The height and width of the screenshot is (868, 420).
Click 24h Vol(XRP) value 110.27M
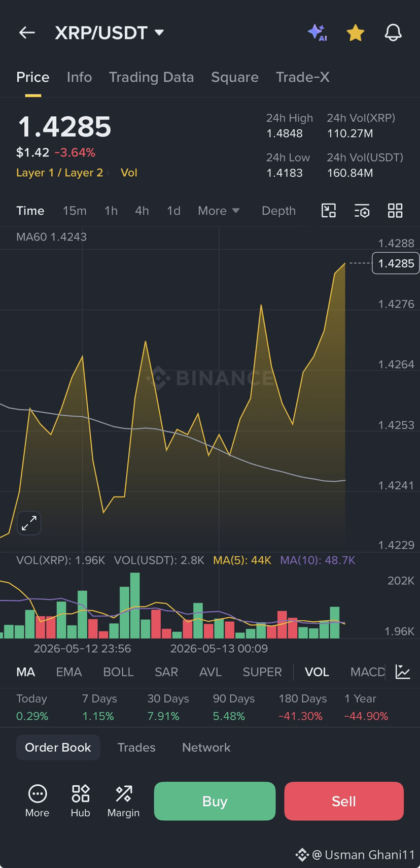(x=350, y=133)
